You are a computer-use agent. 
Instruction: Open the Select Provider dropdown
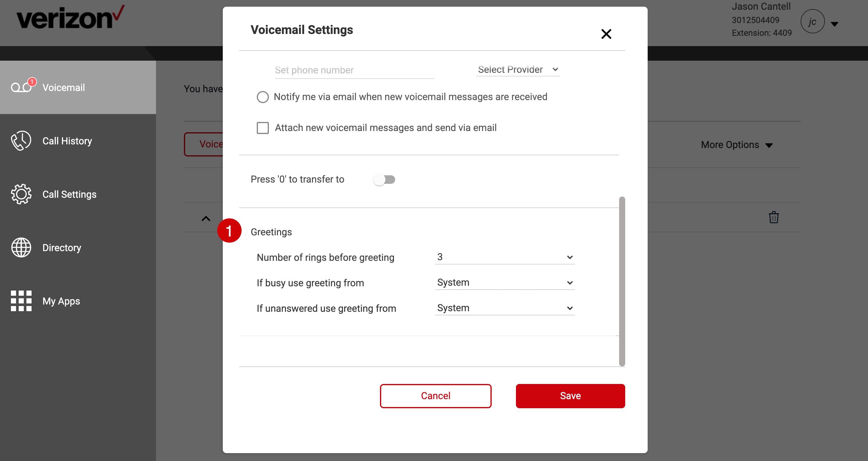coord(518,69)
